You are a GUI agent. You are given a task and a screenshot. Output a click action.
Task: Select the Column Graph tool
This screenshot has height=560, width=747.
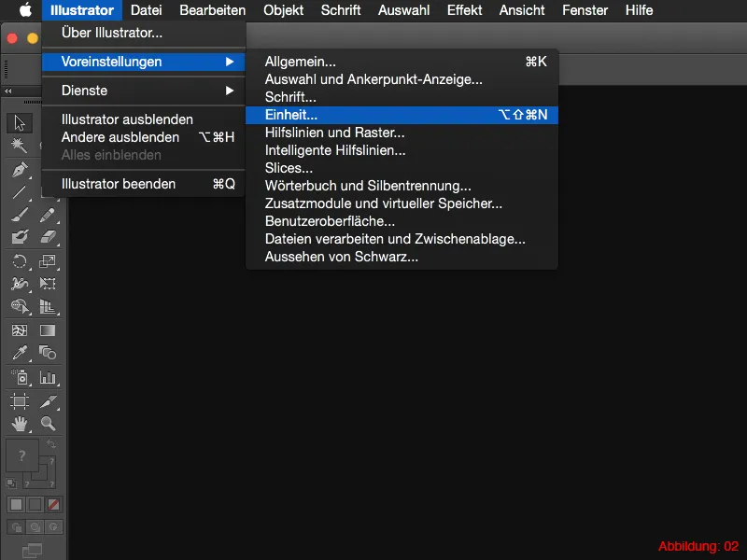(48, 377)
